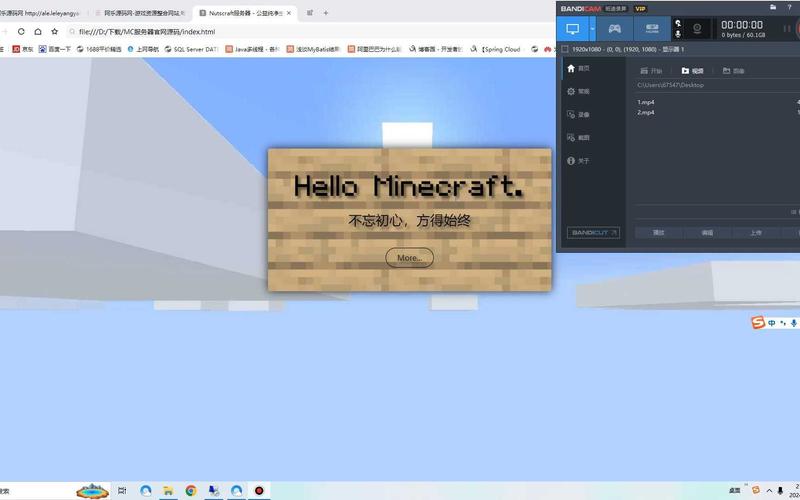The width and height of the screenshot is (800, 500).
Task: Switch to the Images tab in Bandicam
Action: click(x=734, y=71)
